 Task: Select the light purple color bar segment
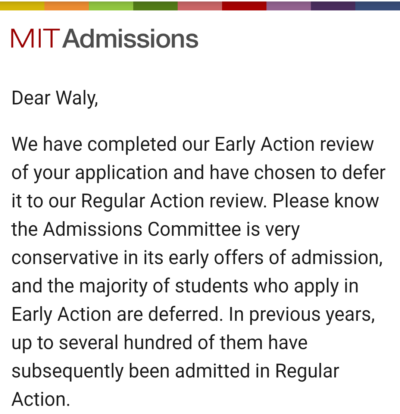pos(289,5)
